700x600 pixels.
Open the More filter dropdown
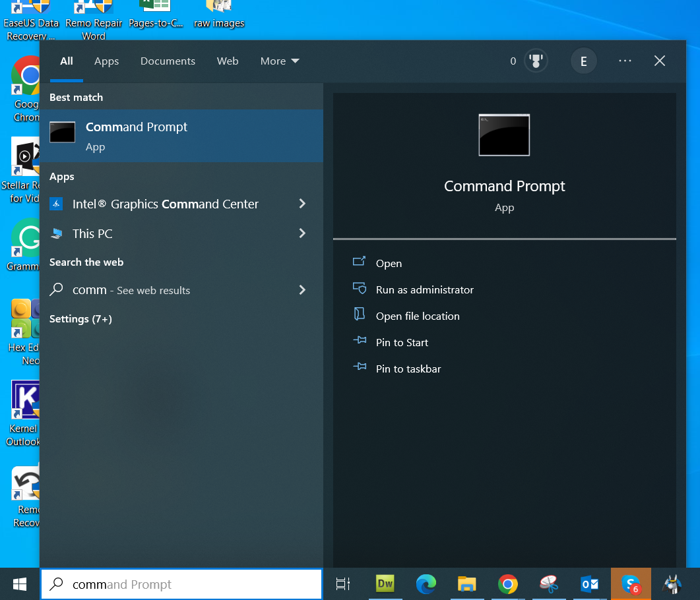pos(280,61)
